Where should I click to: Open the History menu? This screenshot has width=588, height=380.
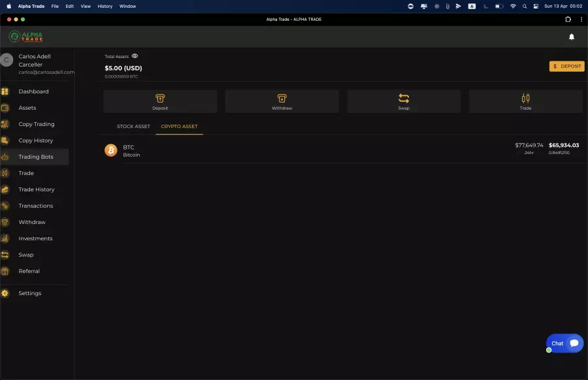coord(105,7)
